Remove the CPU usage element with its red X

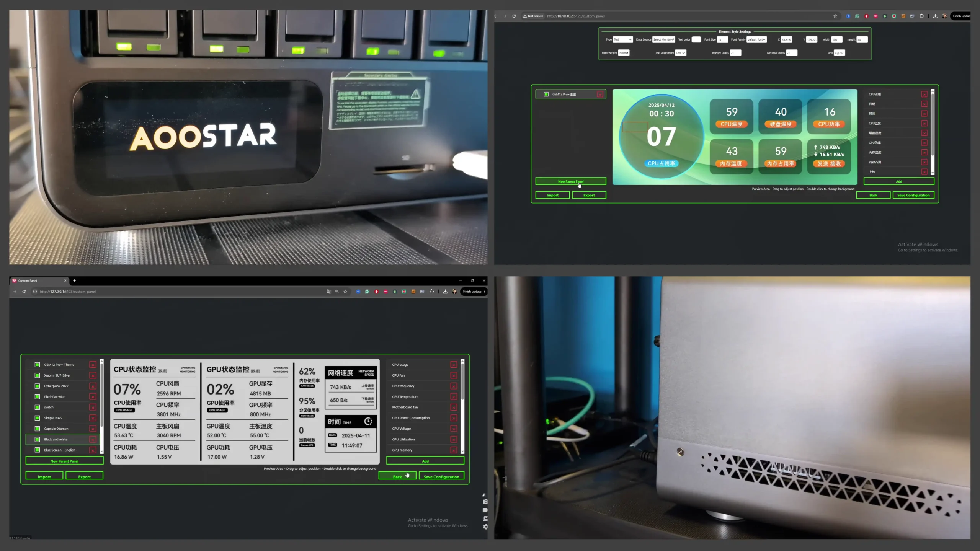tap(454, 365)
